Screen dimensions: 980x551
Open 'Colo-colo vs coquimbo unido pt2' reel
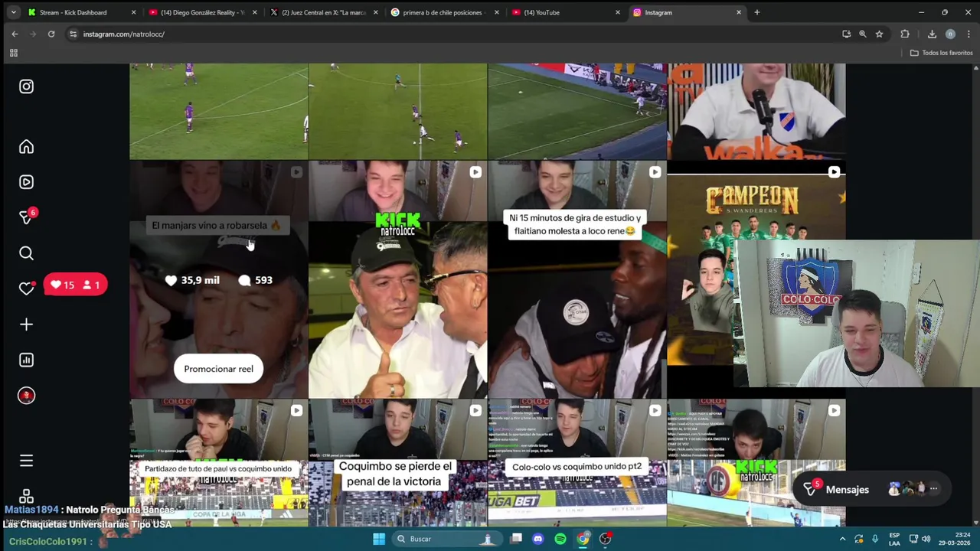pos(577,463)
